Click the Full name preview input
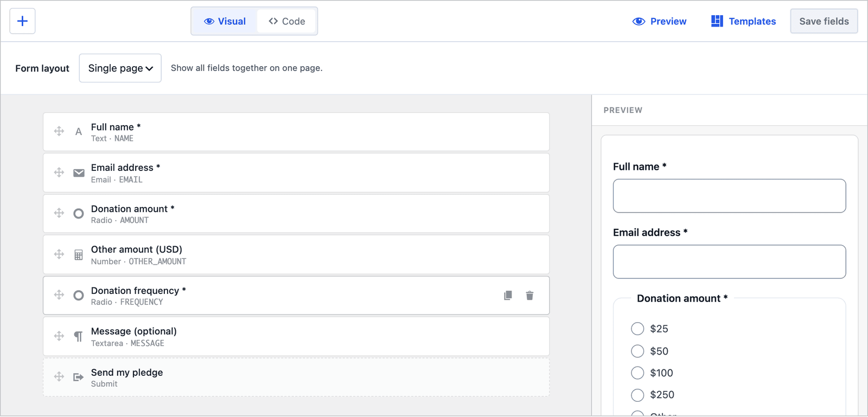The height and width of the screenshot is (417, 868). (x=729, y=196)
